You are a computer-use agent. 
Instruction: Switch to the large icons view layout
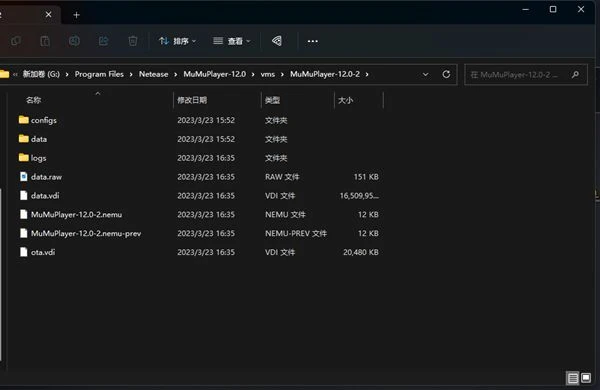point(586,378)
